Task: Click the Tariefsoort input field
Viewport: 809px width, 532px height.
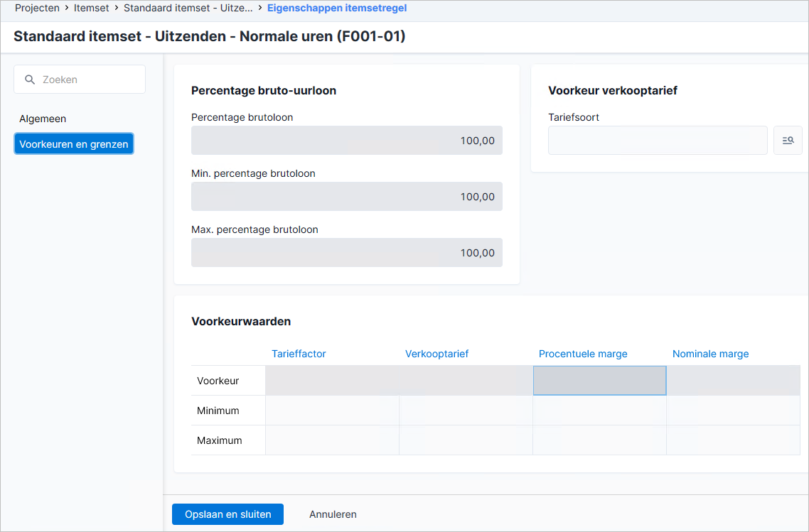Action: coord(658,140)
